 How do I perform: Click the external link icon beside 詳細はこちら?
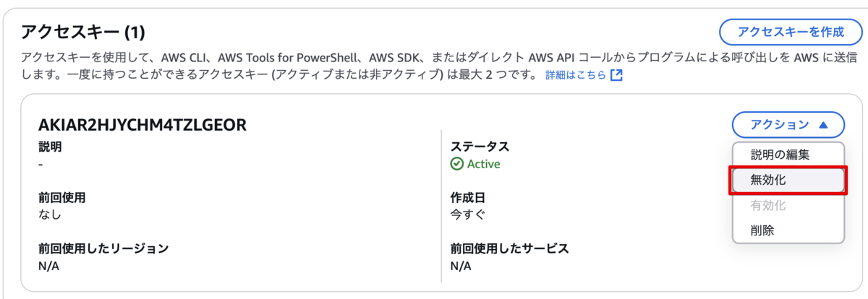point(616,75)
